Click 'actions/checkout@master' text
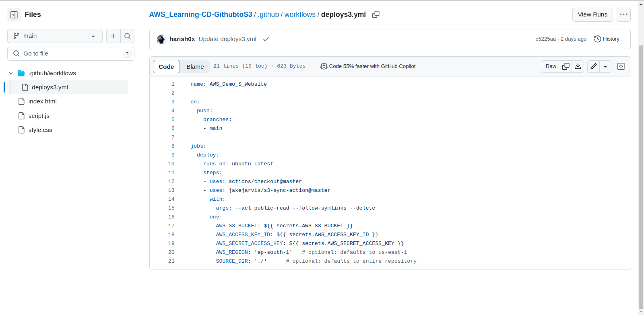 coord(265,181)
